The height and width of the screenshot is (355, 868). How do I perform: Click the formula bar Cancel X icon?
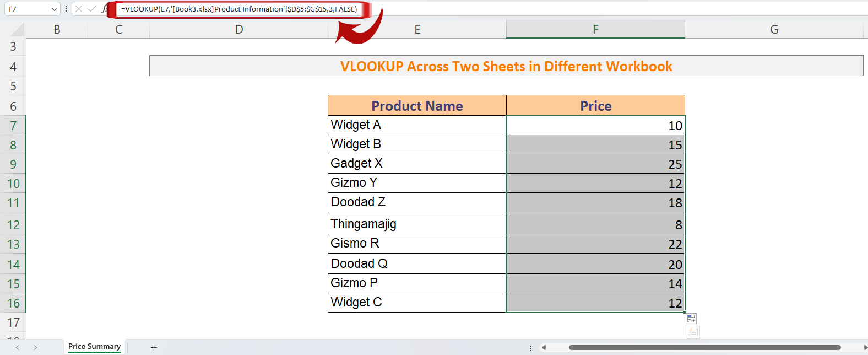pyautogui.click(x=79, y=9)
